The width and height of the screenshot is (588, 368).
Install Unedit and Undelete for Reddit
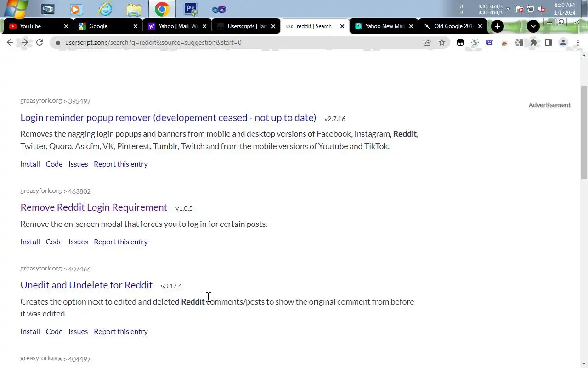30,331
